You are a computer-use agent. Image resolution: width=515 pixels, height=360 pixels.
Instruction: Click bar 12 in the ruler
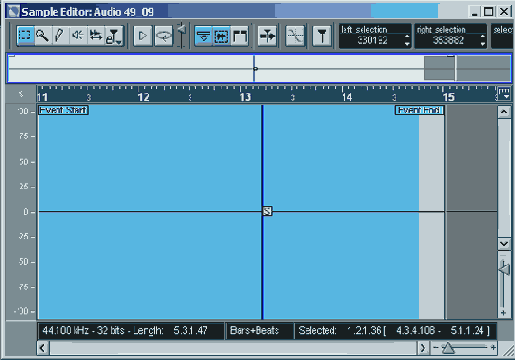[x=143, y=97]
